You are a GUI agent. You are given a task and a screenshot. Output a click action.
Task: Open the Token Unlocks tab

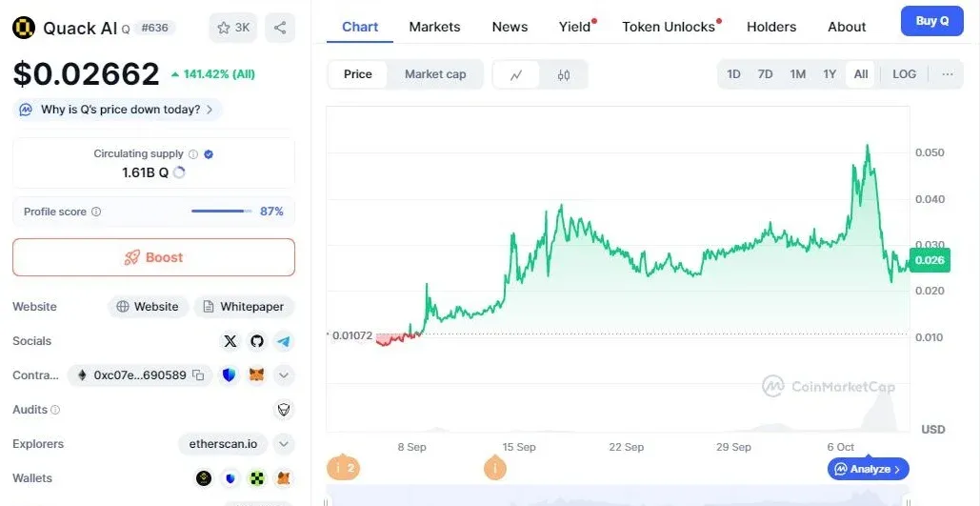[669, 27]
